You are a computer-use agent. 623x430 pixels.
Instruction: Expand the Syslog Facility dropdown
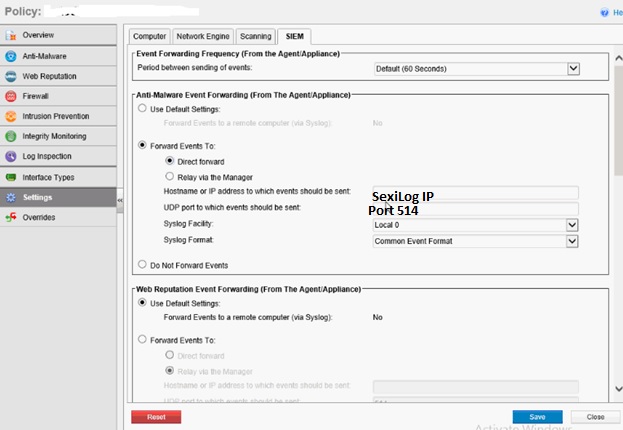(x=573, y=225)
